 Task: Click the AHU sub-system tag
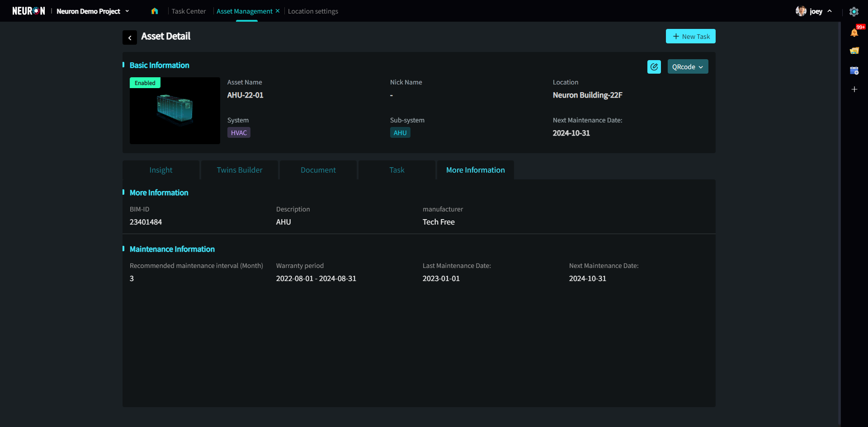pyautogui.click(x=400, y=132)
